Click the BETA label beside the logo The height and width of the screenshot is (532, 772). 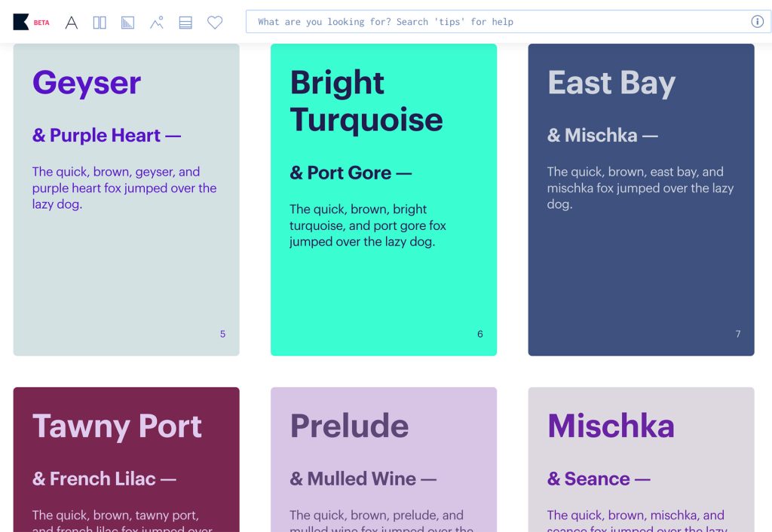click(x=41, y=23)
